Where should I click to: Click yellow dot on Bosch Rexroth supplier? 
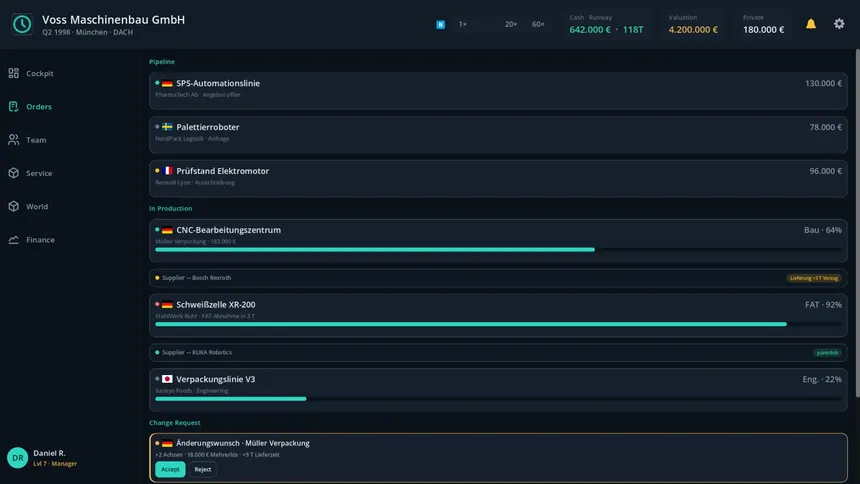tap(157, 278)
